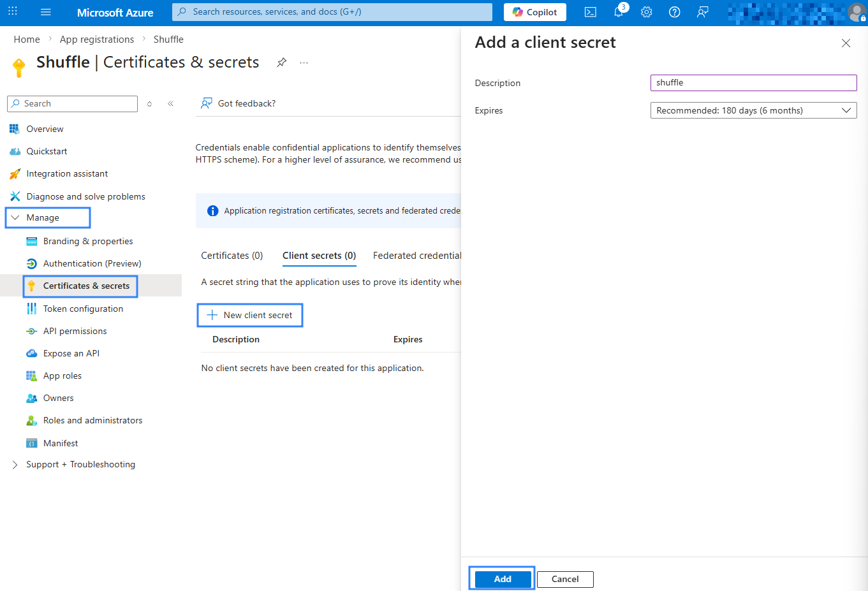Click the feedback icon in top bar
Viewport: 868px width, 591px height.
coord(703,12)
